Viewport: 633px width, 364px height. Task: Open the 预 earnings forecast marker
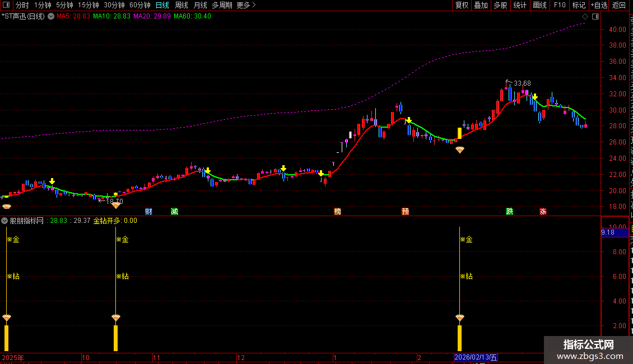[x=406, y=212]
